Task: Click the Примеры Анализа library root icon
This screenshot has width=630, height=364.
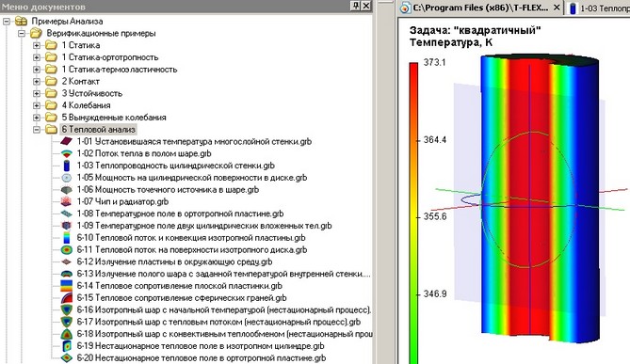Action: (x=21, y=21)
